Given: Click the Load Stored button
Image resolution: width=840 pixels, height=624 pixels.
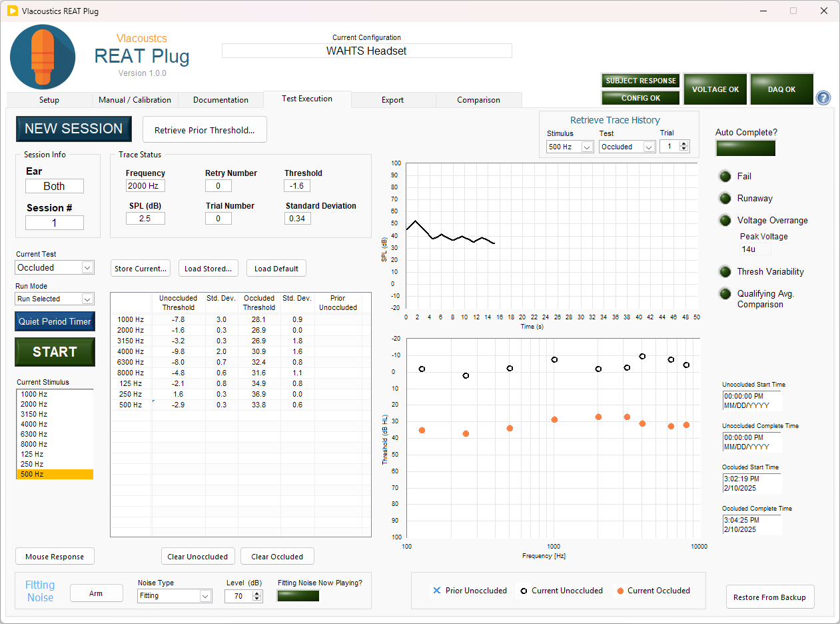Looking at the screenshot, I should click(x=208, y=269).
